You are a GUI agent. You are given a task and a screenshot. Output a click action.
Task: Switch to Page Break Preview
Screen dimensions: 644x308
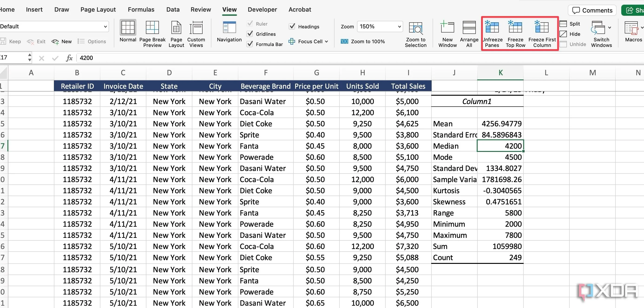tap(152, 27)
